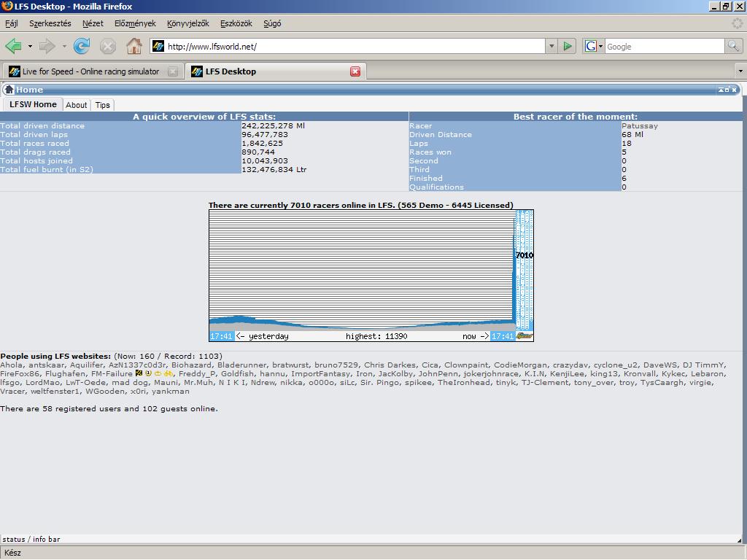Click the search magnifier button
Viewport: 747px width, 560px height.
pos(733,46)
